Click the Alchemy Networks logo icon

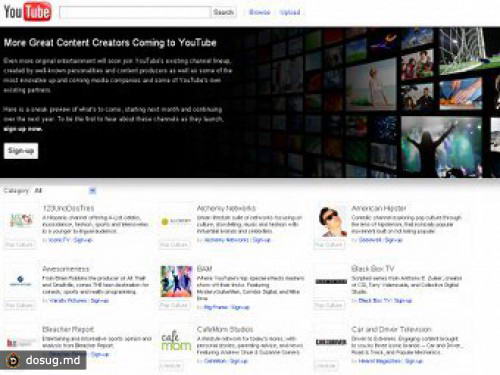pos(175,221)
